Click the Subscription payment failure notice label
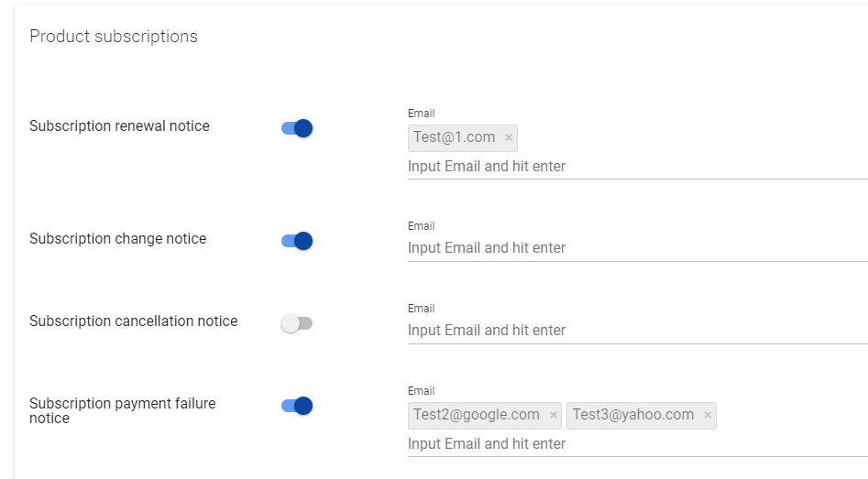 click(x=122, y=411)
